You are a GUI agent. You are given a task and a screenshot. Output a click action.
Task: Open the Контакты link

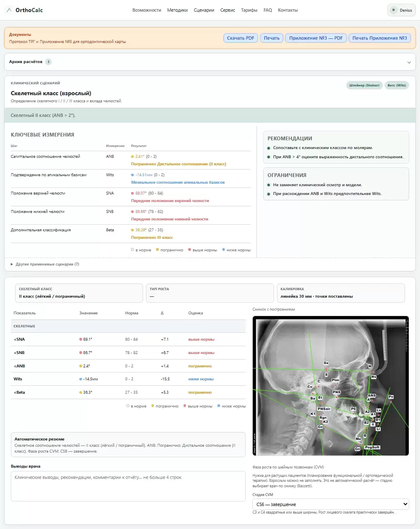288,10
